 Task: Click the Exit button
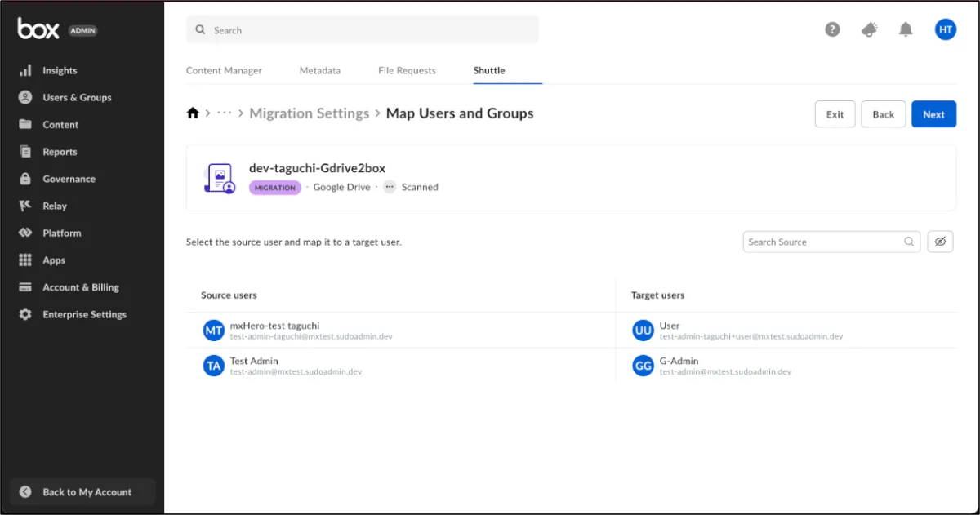click(x=835, y=114)
